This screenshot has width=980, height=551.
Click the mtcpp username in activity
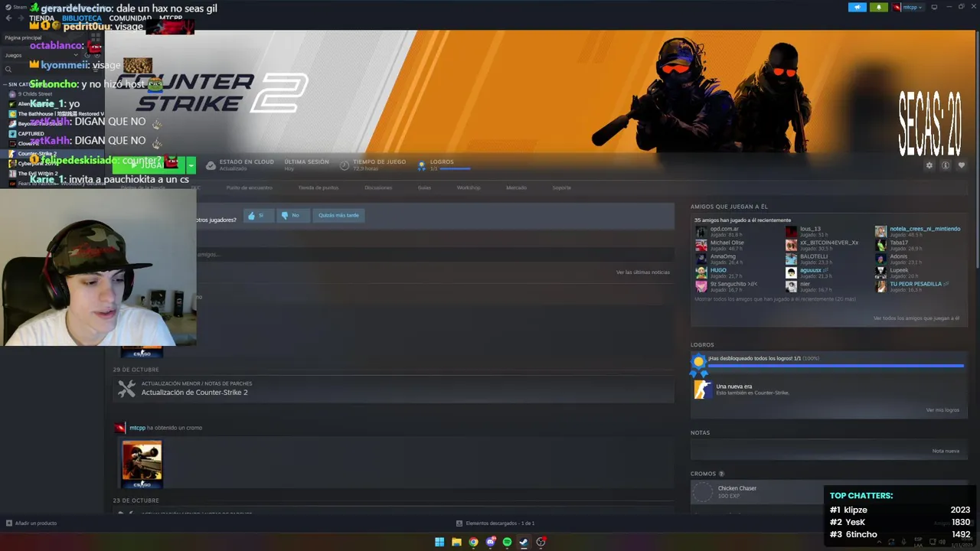[137, 428]
